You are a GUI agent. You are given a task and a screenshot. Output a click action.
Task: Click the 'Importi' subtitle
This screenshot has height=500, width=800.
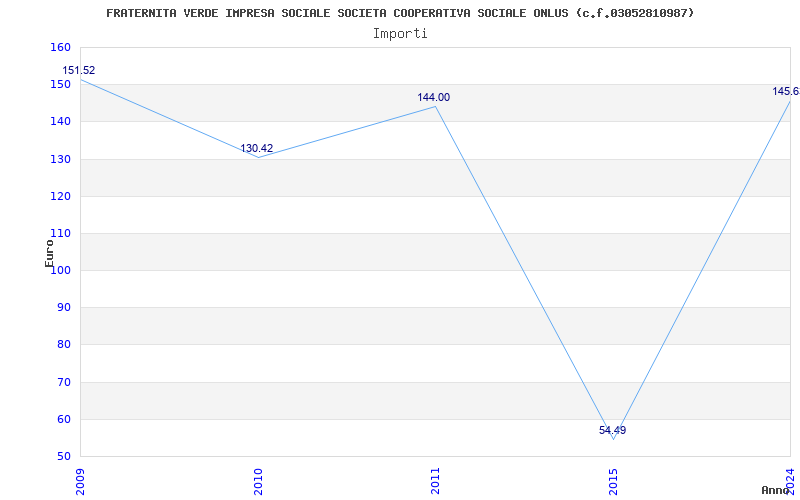400,34
